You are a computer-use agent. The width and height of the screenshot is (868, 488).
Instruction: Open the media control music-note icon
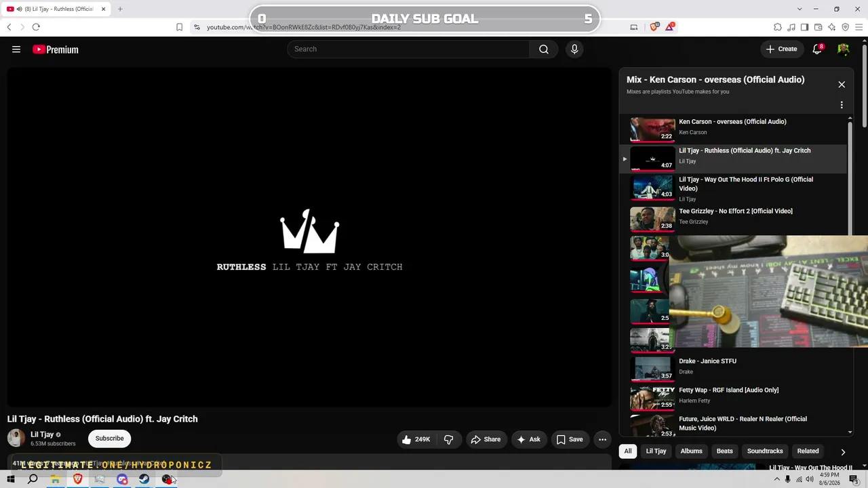pyautogui.click(x=791, y=27)
